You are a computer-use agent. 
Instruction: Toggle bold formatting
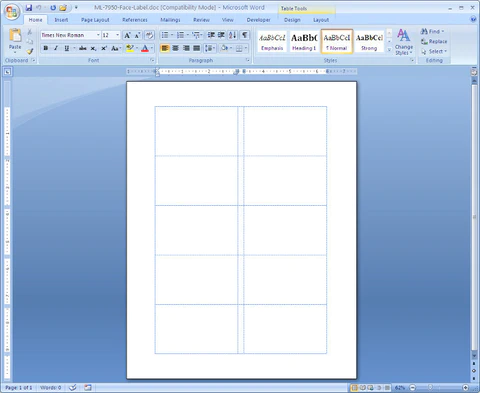[x=46, y=48]
